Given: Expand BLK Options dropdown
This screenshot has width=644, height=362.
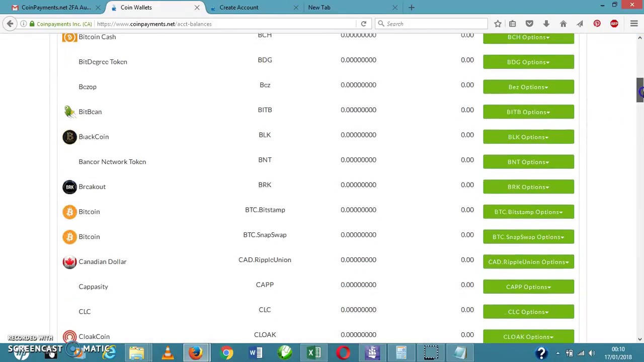Looking at the screenshot, I should click(x=528, y=137).
